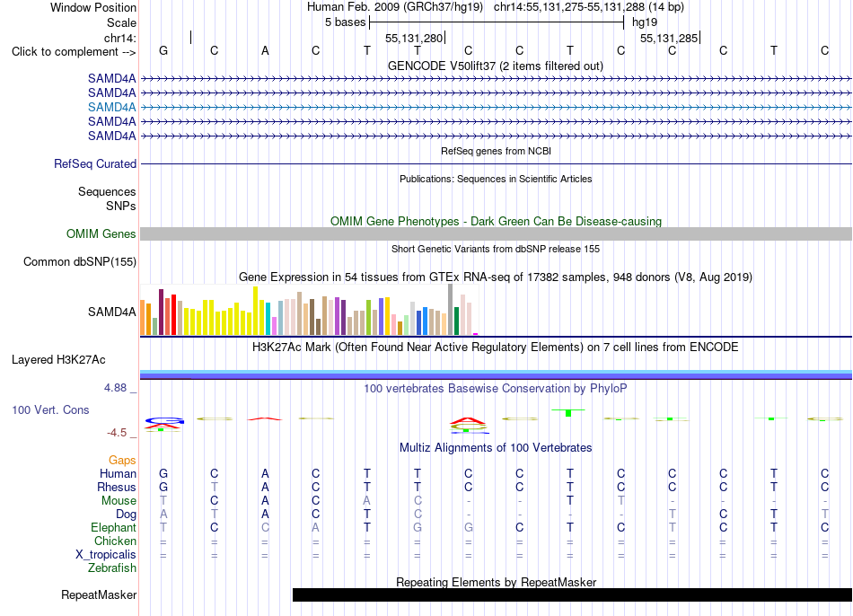853x616 pixels.
Task: Click the RefSeq Curated gene line
Action: pyautogui.click(x=496, y=163)
